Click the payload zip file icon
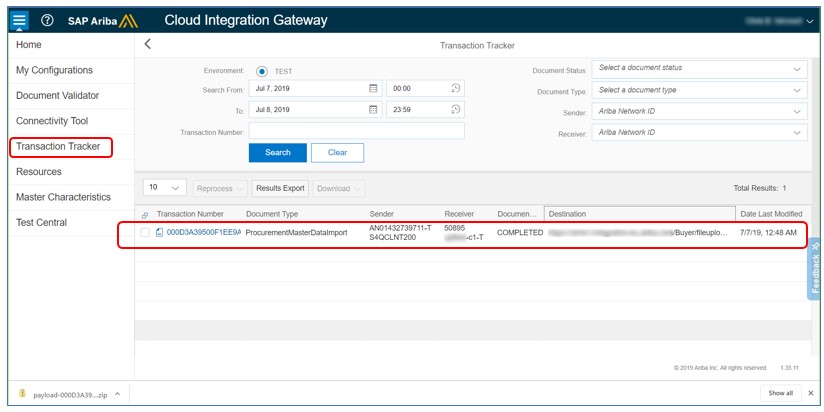This screenshot has width=824, height=412. click(x=22, y=394)
